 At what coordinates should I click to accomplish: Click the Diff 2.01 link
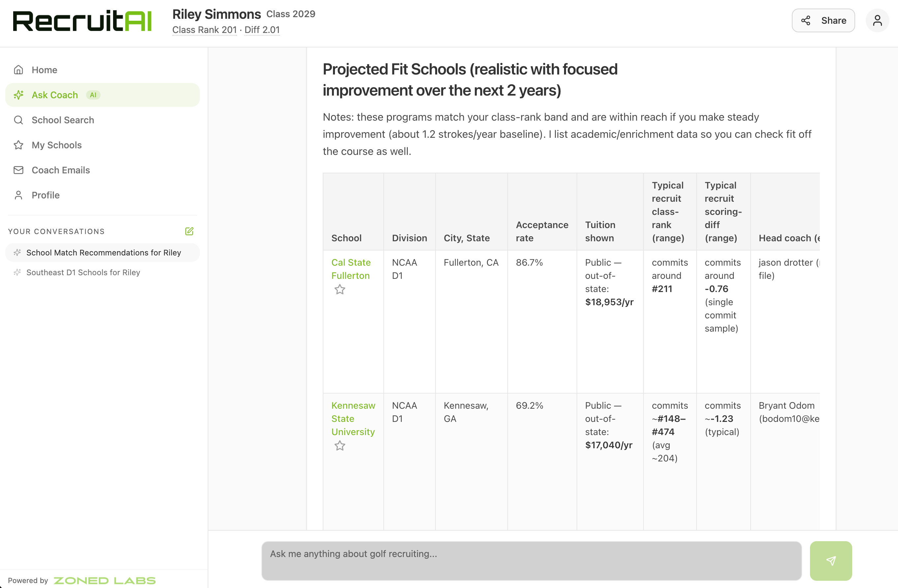pyautogui.click(x=262, y=30)
